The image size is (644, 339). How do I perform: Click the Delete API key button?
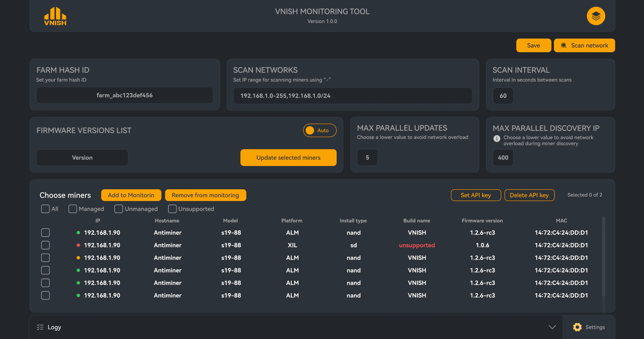pos(529,195)
